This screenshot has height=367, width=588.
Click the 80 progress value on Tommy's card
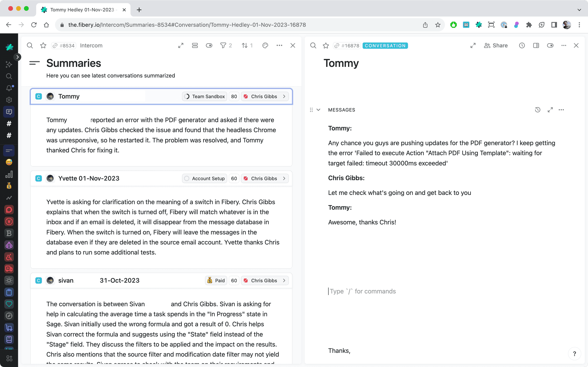(234, 96)
